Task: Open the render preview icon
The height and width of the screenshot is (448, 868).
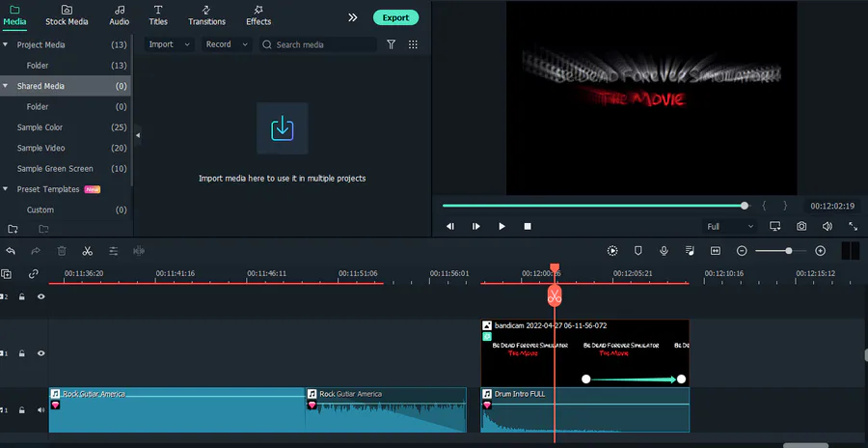Action: tap(612, 251)
